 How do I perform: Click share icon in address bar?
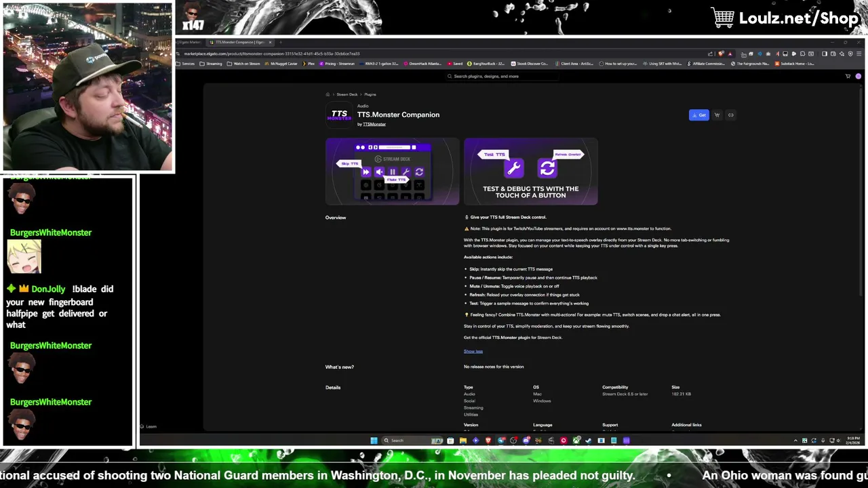pyautogui.click(x=710, y=54)
